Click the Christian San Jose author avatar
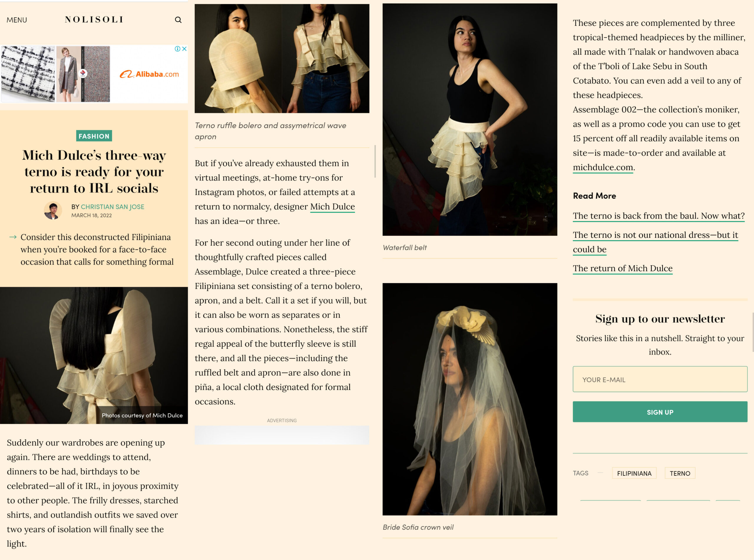Viewport: 754px width, 560px height. 53,211
